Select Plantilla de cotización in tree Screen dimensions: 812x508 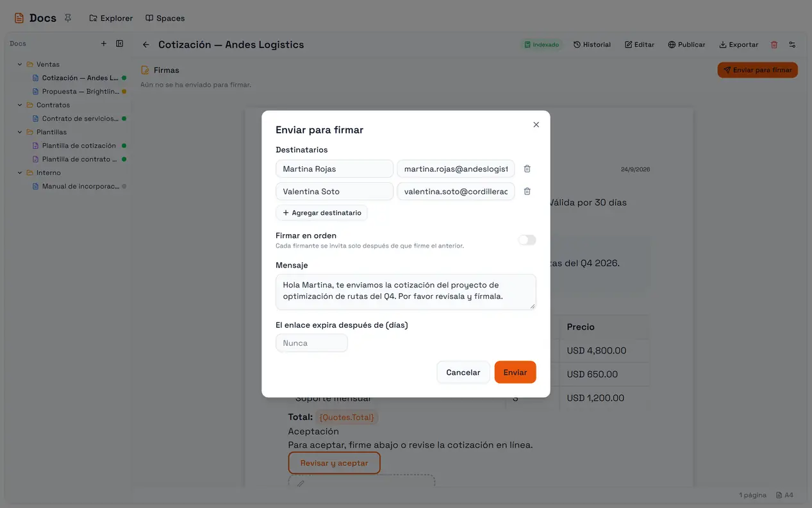(x=79, y=146)
